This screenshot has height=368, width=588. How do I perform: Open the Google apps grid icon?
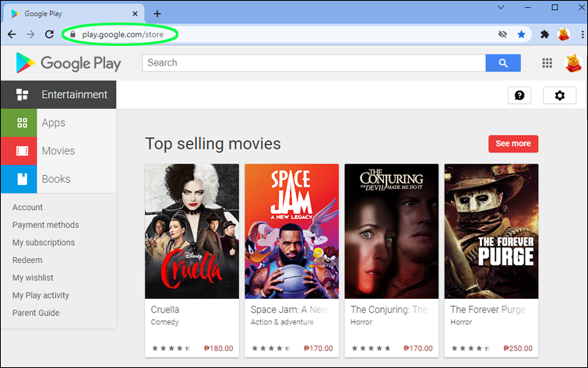click(548, 63)
